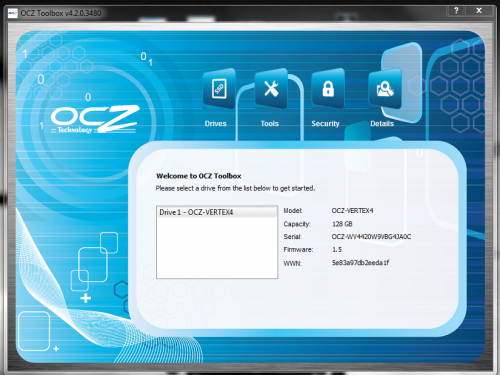The width and height of the screenshot is (500, 375).
Task: Click the serial number OCZ-WV4420W9VBG4JA0C
Action: tap(371, 237)
